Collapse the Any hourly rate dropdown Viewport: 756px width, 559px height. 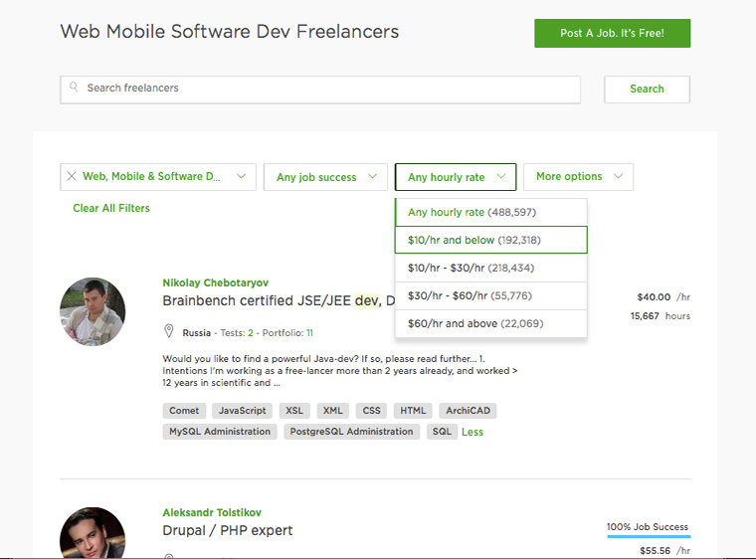pyautogui.click(x=456, y=177)
